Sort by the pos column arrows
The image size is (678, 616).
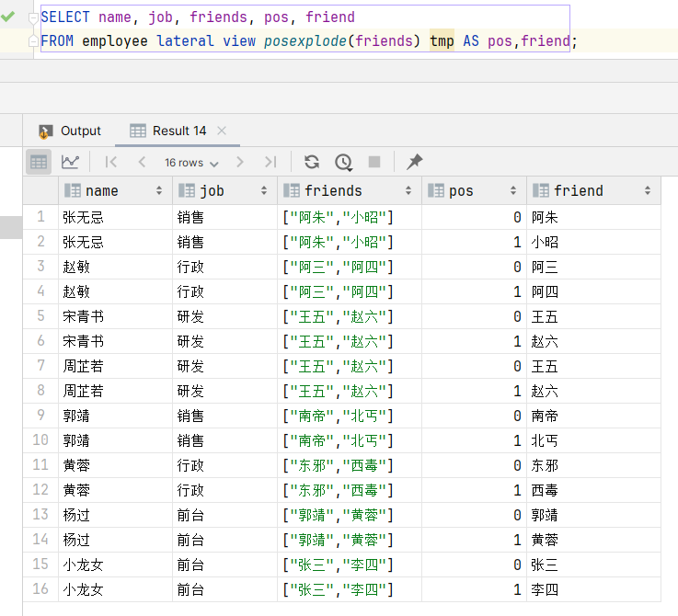pyautogui.click(x=513, y=190)
